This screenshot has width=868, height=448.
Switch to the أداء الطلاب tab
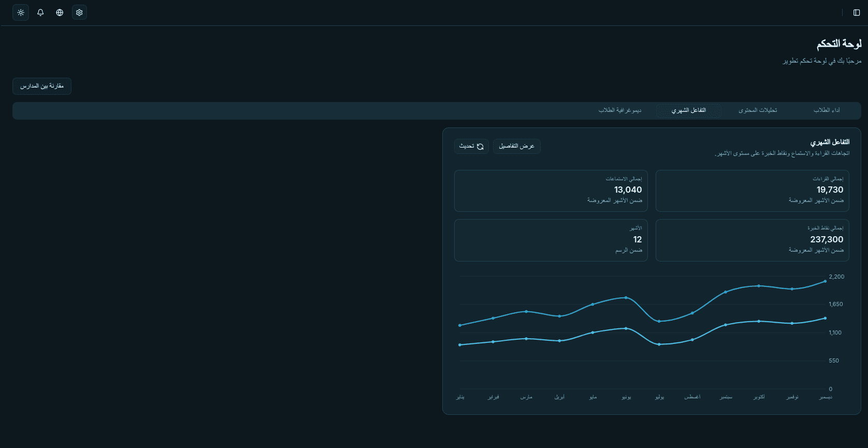click(x=827, y=110)
